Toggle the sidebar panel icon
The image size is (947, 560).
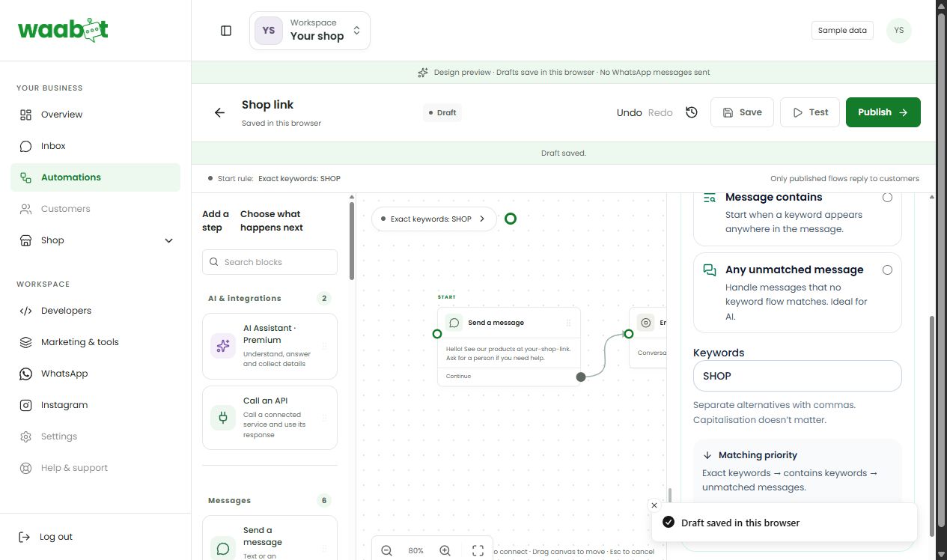(226, 31)
